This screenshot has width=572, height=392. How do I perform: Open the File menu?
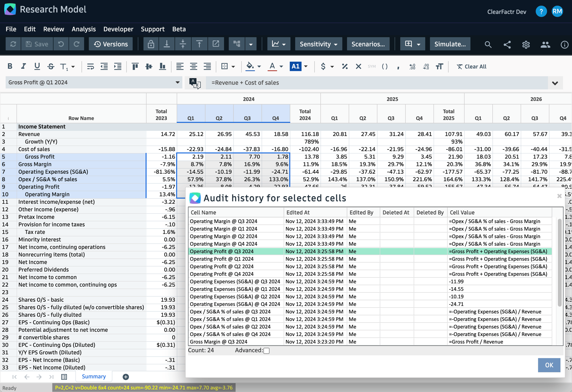click(x=11, y=29)
